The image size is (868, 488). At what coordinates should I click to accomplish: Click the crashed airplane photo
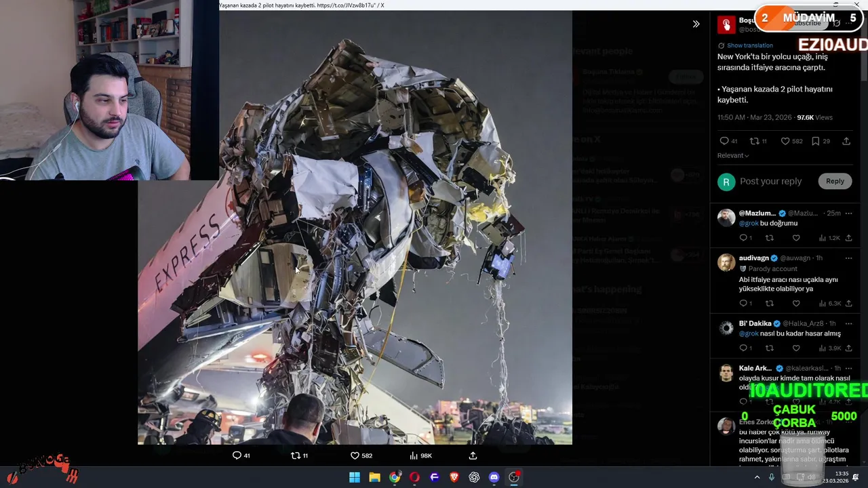click(x=355, y=228)
